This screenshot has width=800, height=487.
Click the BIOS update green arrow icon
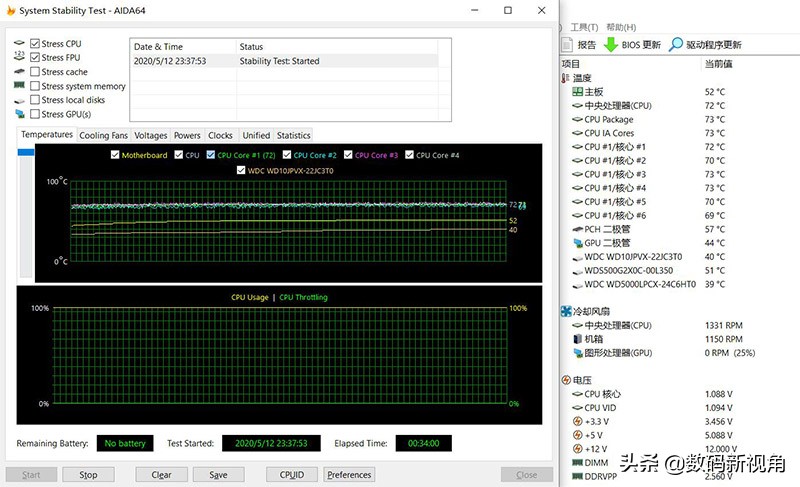(x=610, y=44)
